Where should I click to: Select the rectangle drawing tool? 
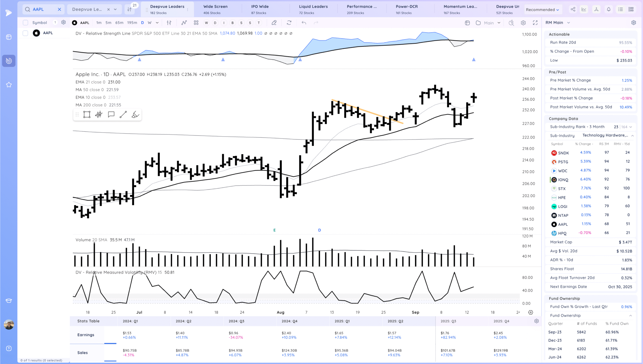click(87, 114)
